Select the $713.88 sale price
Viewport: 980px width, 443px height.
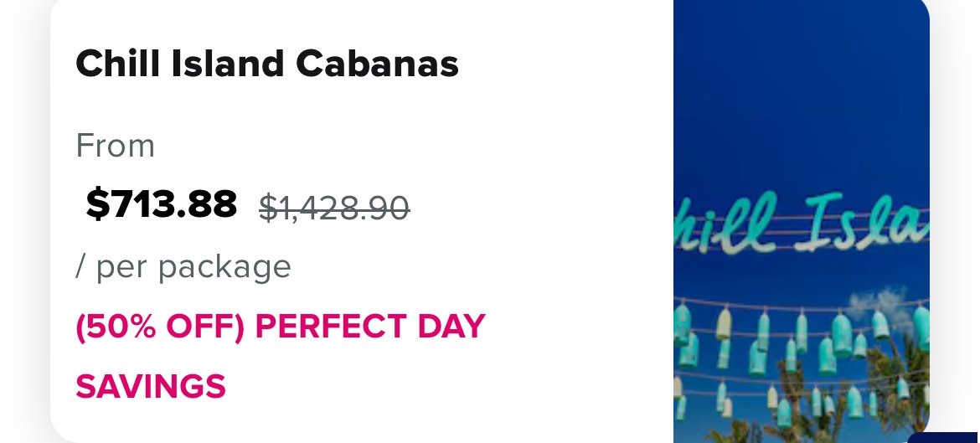click(x=162, y=203)
